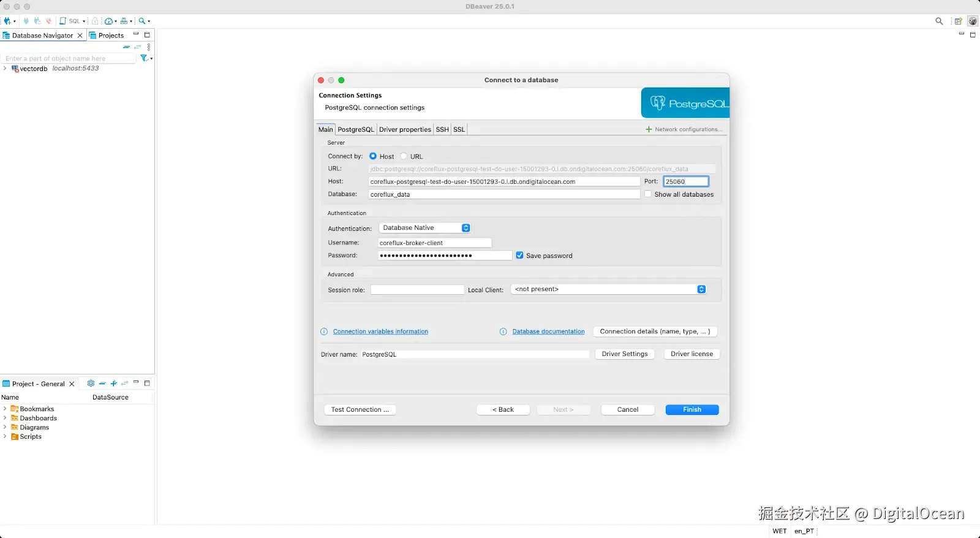
Task: Open the Authentication Database Native dropdown
Action: (x=424, y=228)
